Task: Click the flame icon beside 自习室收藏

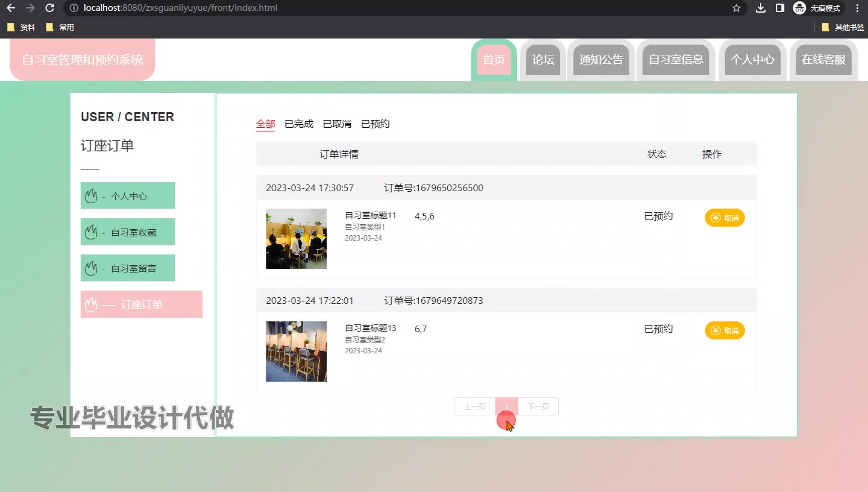Action: click(91, 232)
